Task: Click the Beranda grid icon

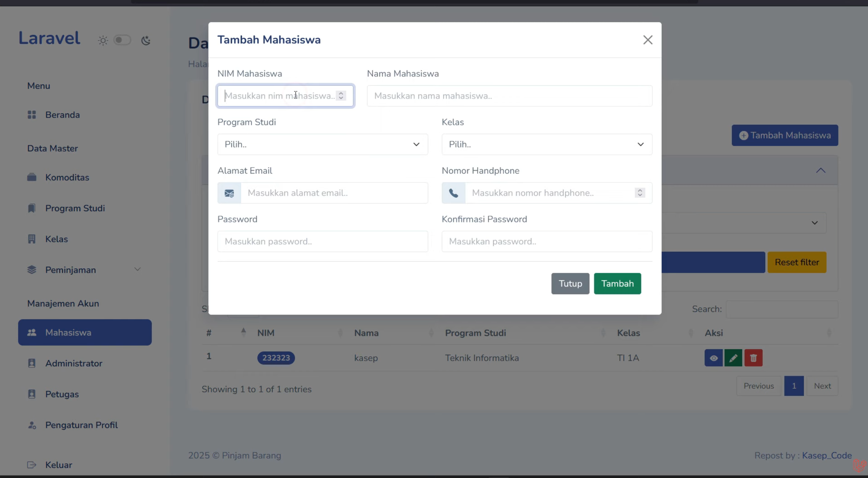Action: [32, 115]
